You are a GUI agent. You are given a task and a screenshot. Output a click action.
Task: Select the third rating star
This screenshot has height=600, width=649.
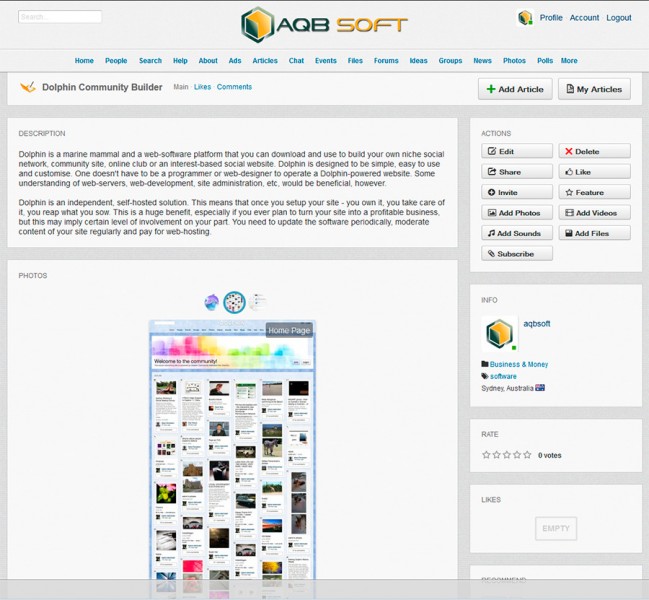[x=507, y=455]
